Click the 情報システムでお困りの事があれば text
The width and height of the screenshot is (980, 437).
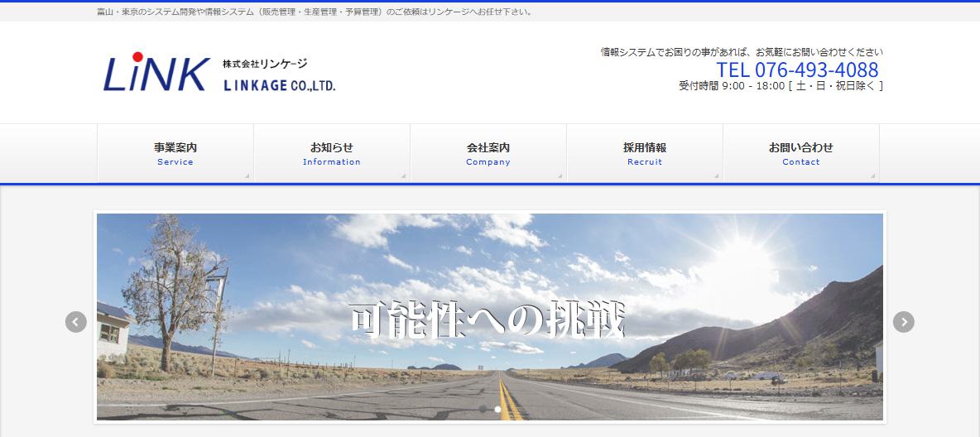742,52
